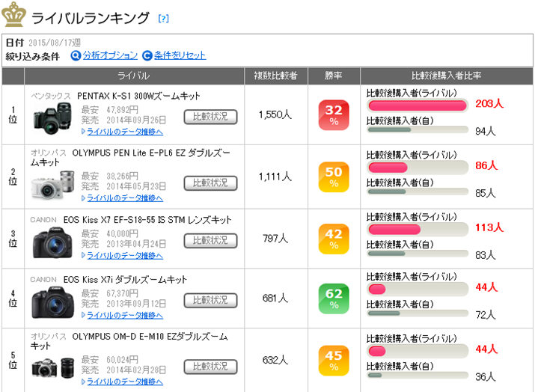
Task: Expand ライバルのデータ推移へ for EOS Kiss X7
Action: point(125,255)
